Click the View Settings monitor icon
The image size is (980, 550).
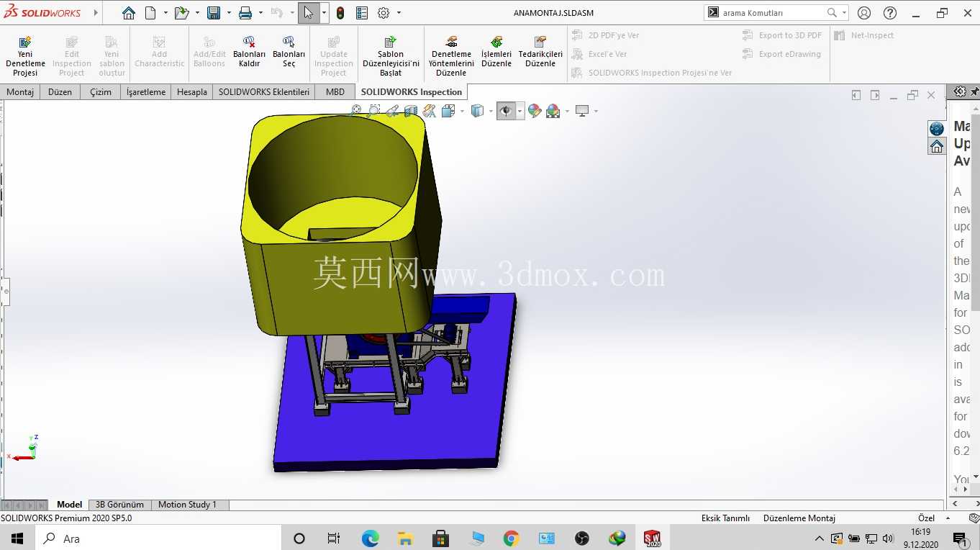582,111
